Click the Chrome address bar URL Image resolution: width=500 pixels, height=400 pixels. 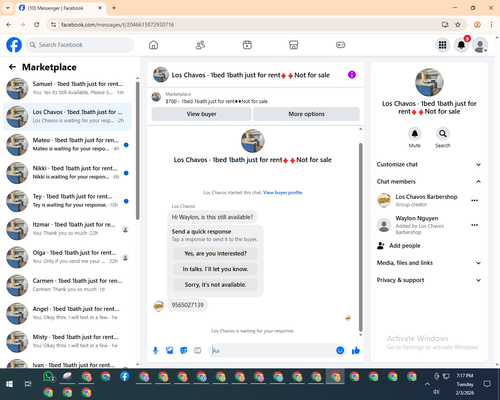click(117, 25)
